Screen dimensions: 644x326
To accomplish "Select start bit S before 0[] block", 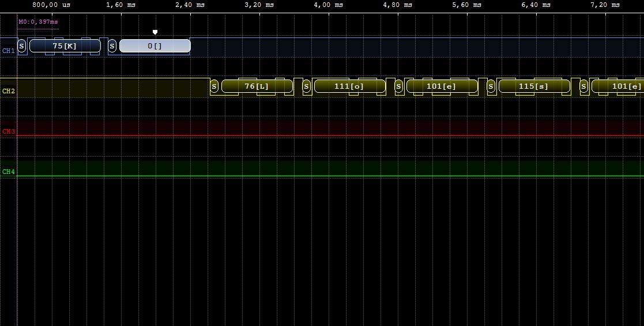I will (x=112, y=46).
